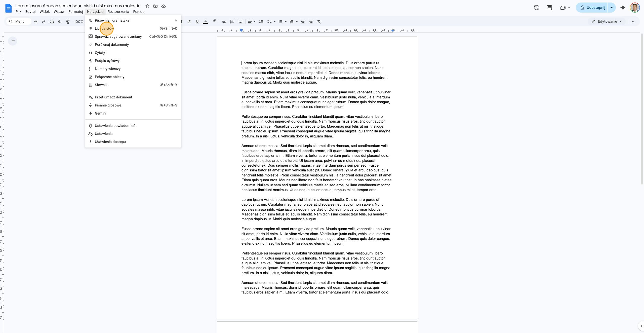Click the decrease indent icon

pyautogui.click(x=303, y=22)
